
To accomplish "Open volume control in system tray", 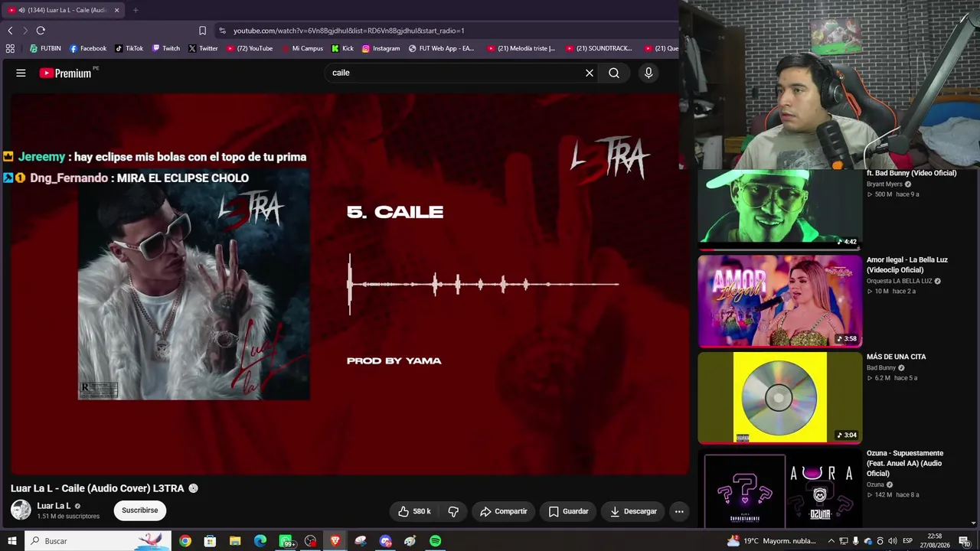I will coord(893,541).
